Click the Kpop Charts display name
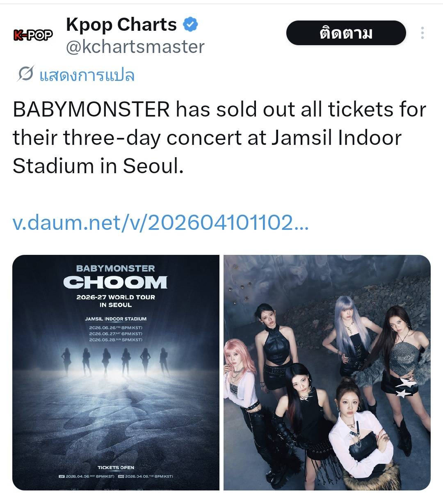The width and height of the screenshot is (443, 504). (121, 25)
